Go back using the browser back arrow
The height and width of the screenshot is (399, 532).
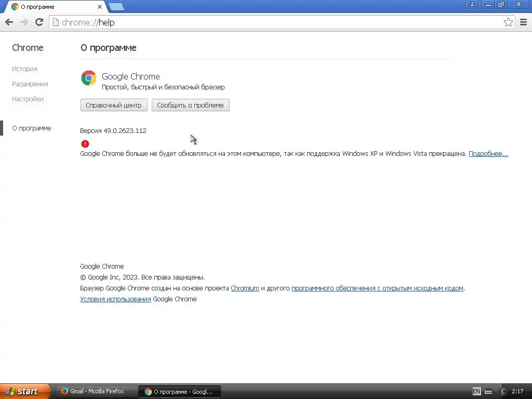click(x=9, y=22)
